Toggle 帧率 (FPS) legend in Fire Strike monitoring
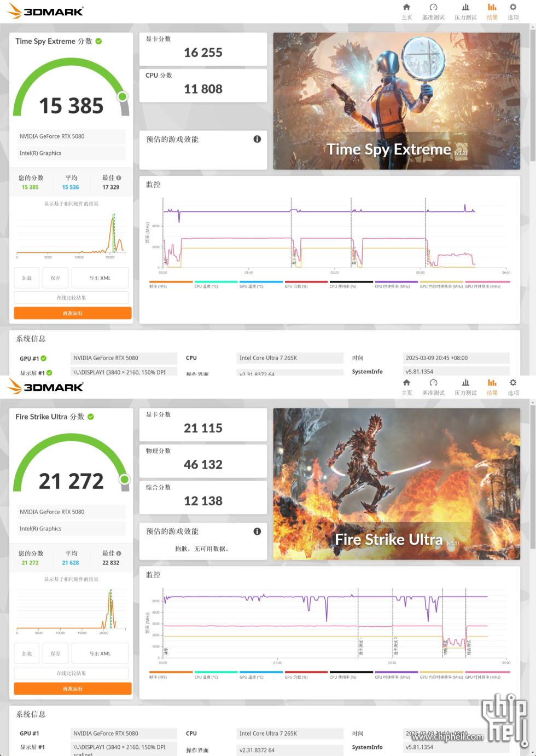Screen dimensions: 536x756 click(x=171, y=675)
